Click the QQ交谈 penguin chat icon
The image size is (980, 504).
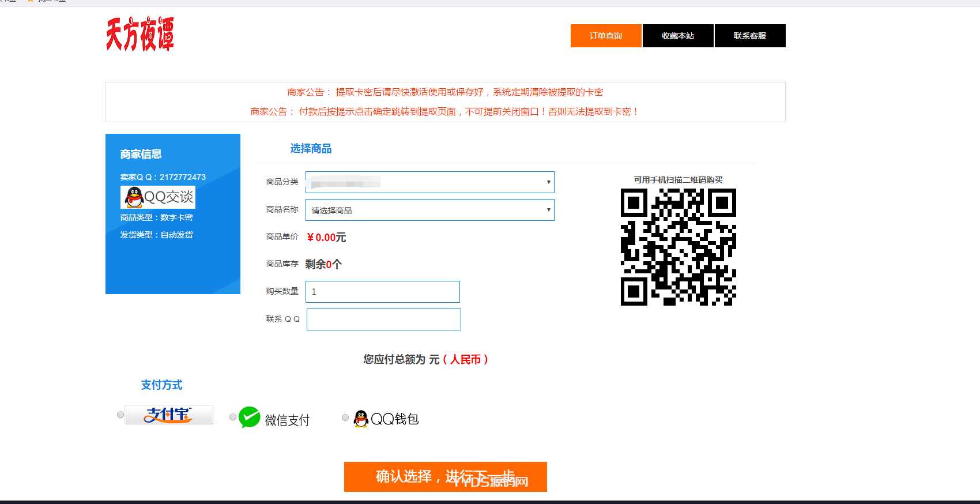[134, 197]
